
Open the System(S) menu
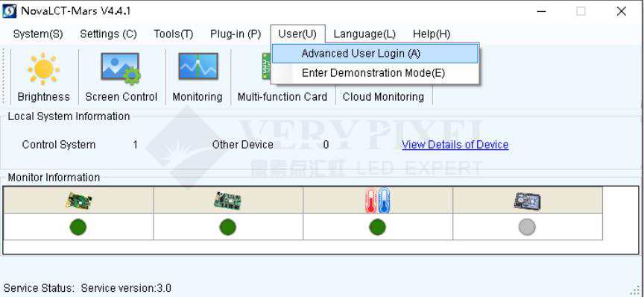click(x=38, y=34)
